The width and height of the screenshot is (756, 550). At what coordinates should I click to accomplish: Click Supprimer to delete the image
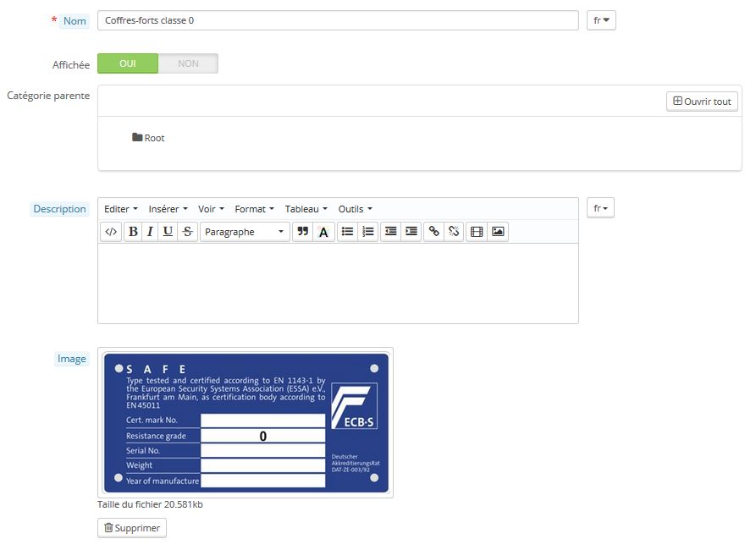[132, 528]
